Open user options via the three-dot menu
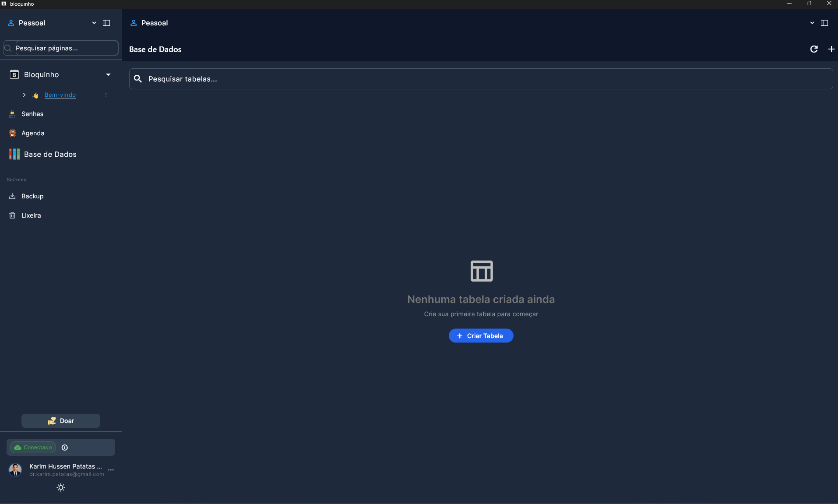Screen dimensions: 838x504 pos(110,470)
